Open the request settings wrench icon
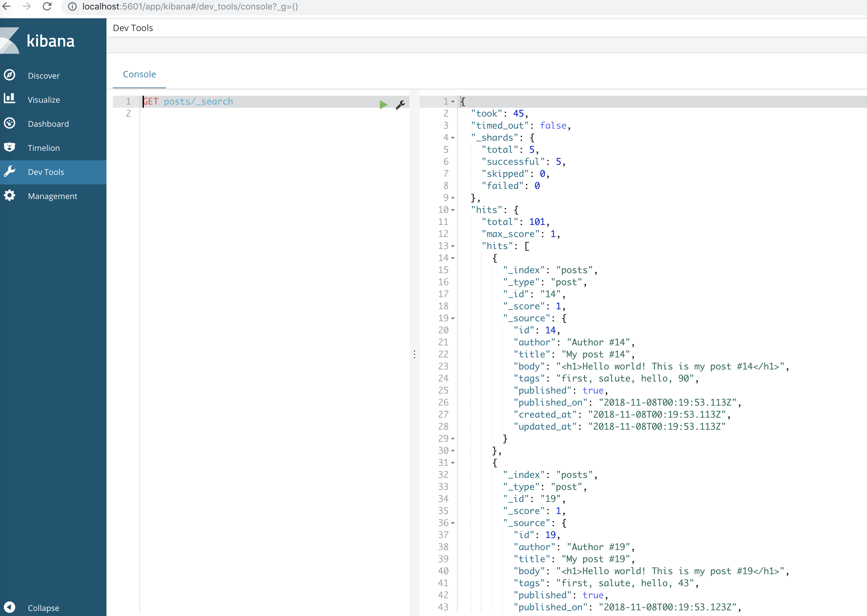The image size is (867, 616). [x=401, y=105]
